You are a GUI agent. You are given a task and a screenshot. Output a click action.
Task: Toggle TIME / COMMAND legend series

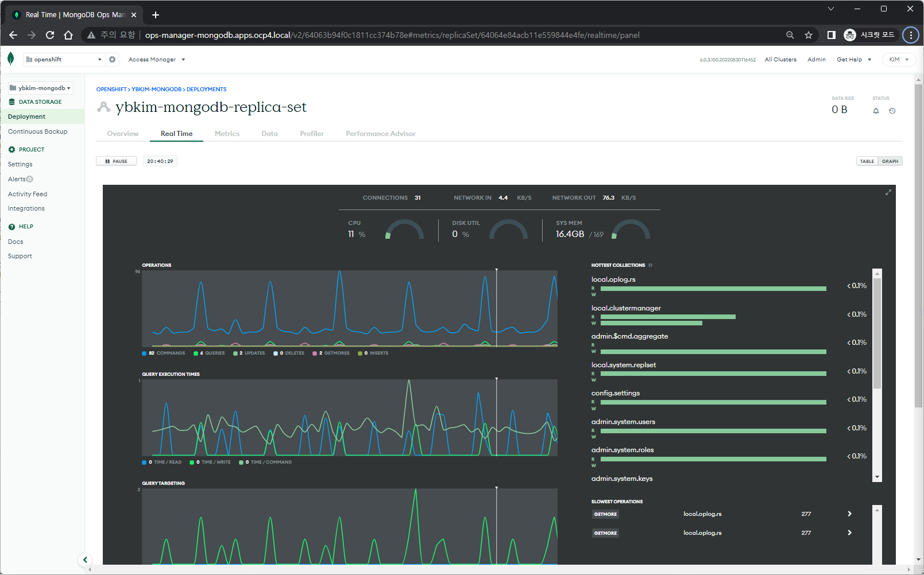265,463
